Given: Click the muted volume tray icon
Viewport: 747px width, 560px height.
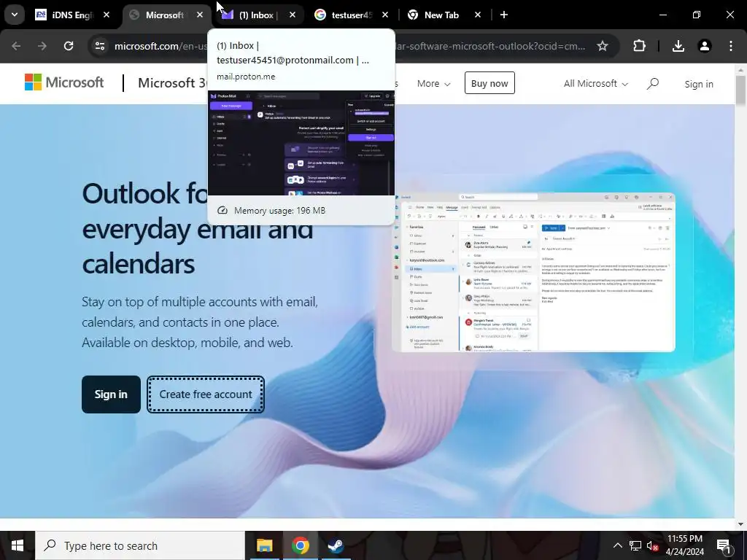Looking at the screenshot, I should (652, 545).
